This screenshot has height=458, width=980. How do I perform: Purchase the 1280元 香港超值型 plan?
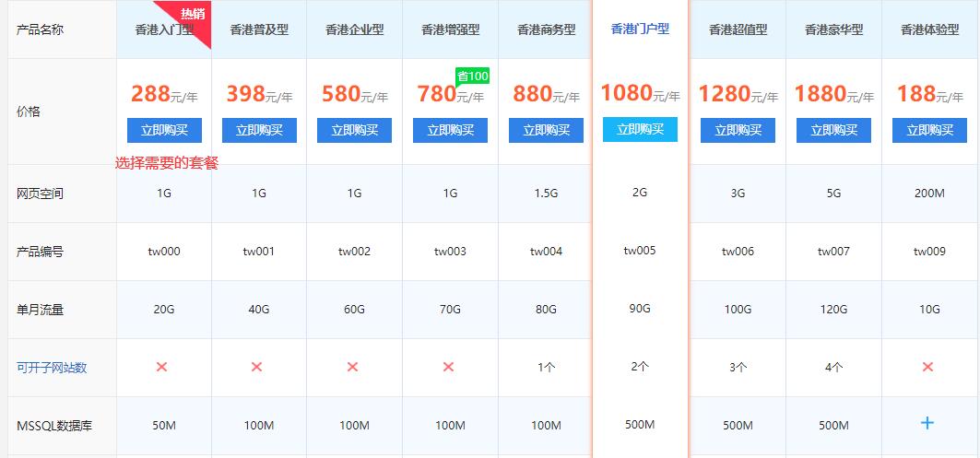[738, 130]
